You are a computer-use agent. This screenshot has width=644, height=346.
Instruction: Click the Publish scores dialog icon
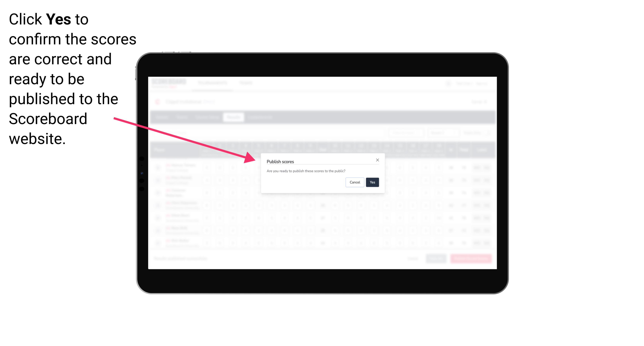(377, 160)
